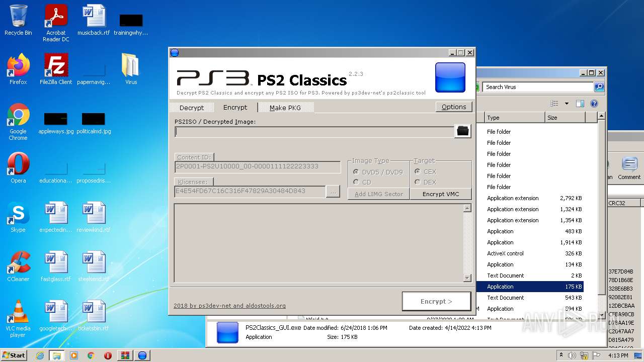This screenshot has width=644, height=362.
Task: Select the Skype desktop shortcut
Action: pos(18,217)
